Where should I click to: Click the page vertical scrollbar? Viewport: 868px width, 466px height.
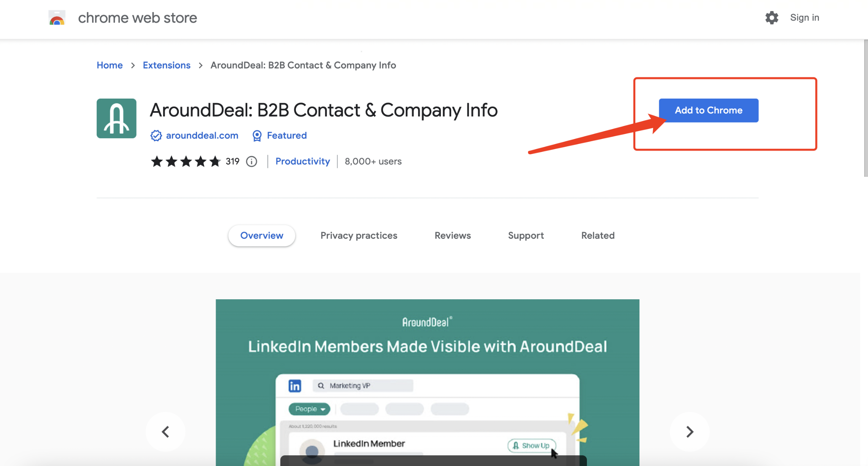[865, 109]
